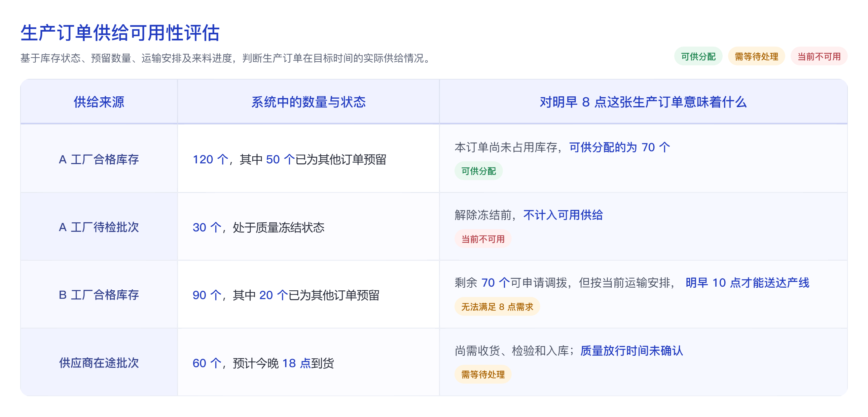Image resolution: width=868 pixels, height=417 pixels.
Task: Click the 系统中的数量与状态 column header
Action: tap(308, 102)
